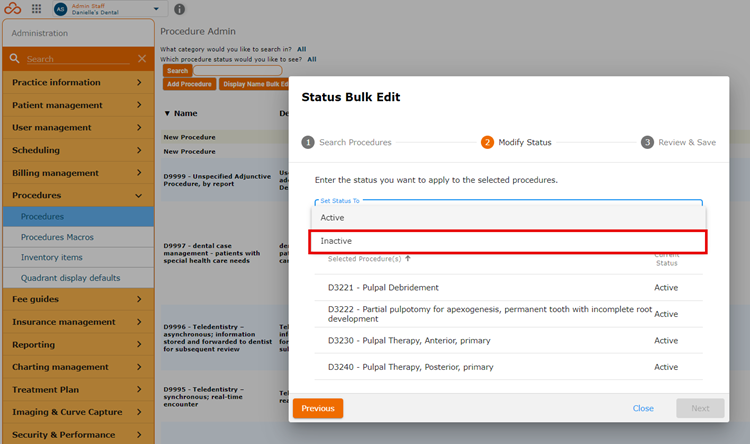Click the search magnifier icon in sidebar

[x=15, y=58]
